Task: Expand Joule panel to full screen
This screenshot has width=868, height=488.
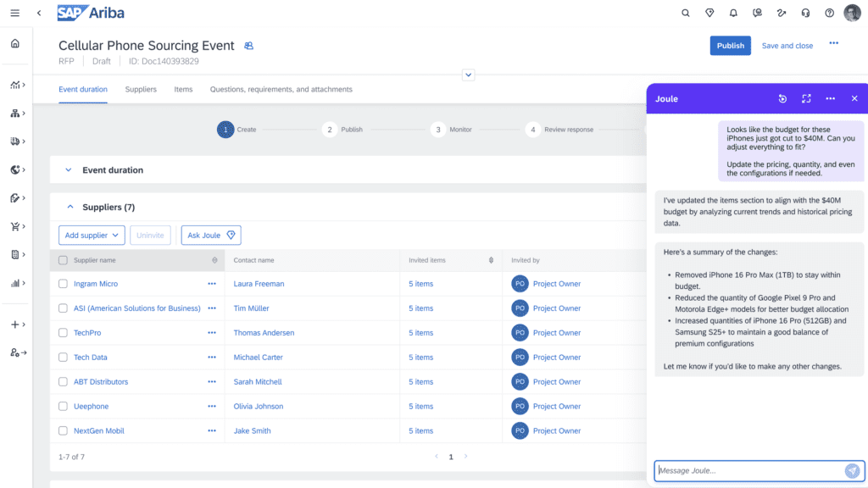Action: coord(806,99)
